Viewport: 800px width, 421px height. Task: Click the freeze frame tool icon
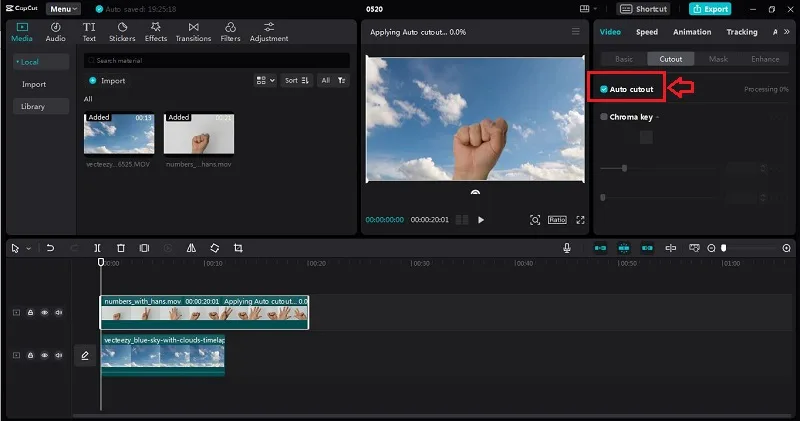144,248
